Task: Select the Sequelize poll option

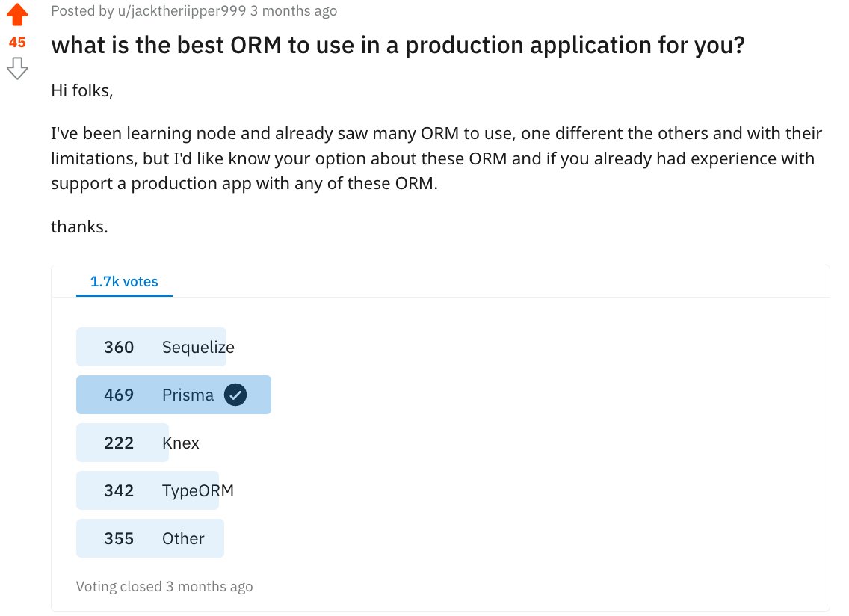Action: coord(151,347)
